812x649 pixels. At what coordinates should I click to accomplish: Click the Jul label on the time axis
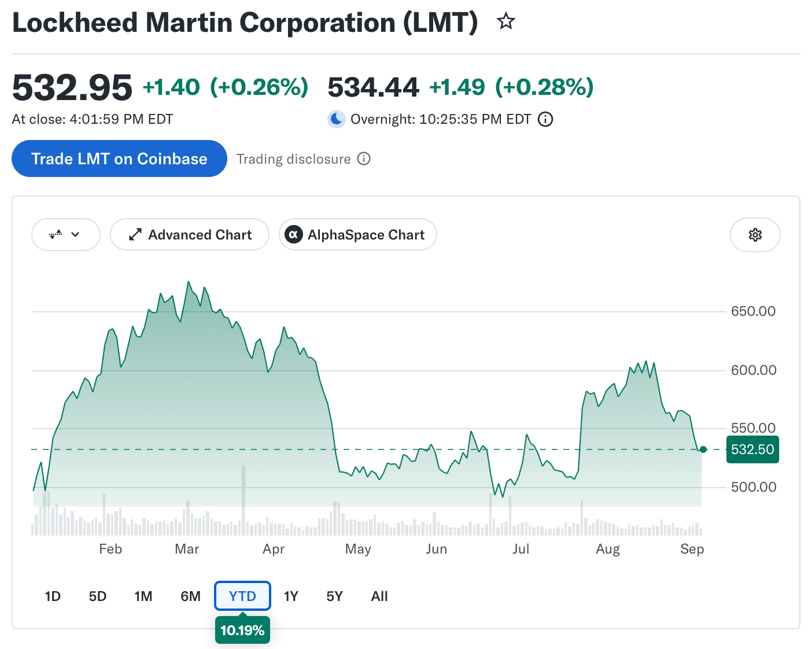click(521, 549)
